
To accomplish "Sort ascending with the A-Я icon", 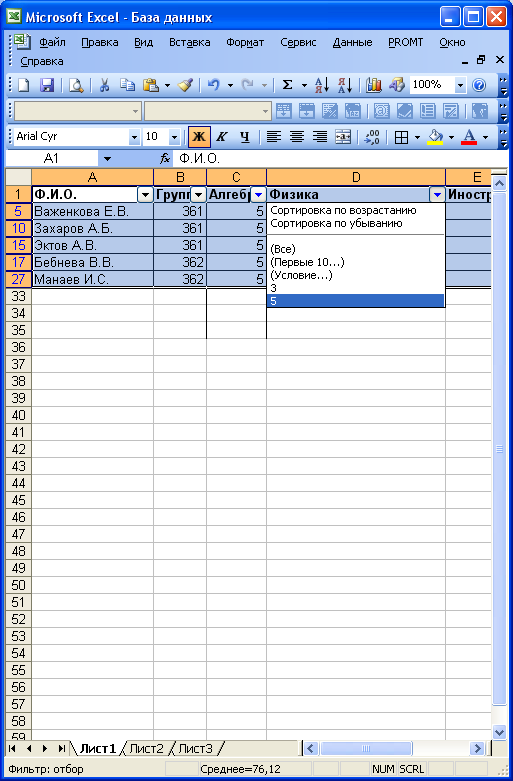I will coord(322,86).
